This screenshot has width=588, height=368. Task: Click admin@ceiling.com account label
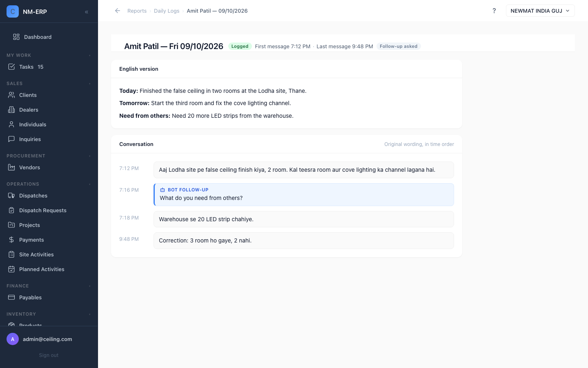[x=47, y=339]
